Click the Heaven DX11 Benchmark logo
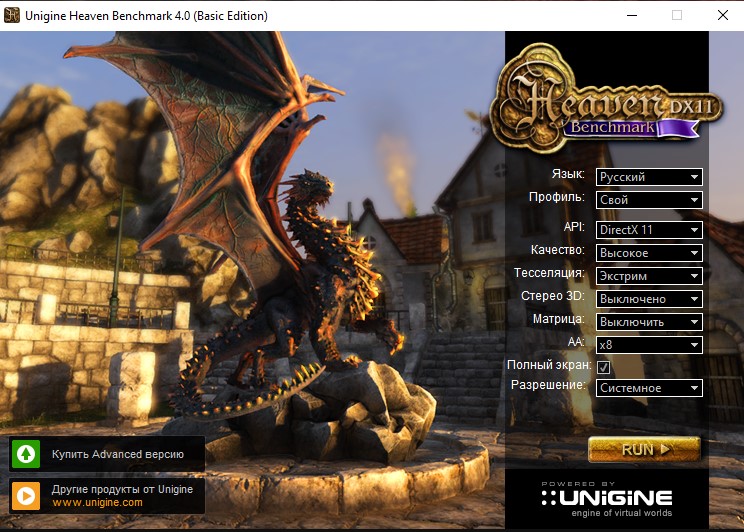This screenshot has width=744, height=532. tap(606, 97)
